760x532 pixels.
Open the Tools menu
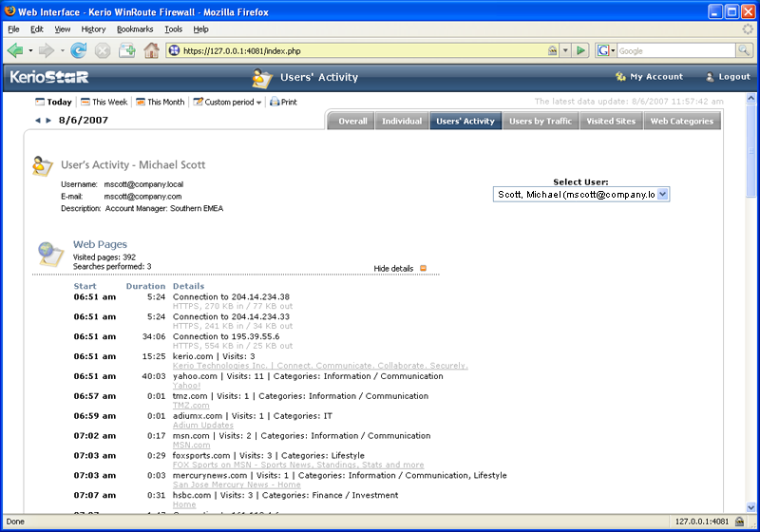point(173,29)
